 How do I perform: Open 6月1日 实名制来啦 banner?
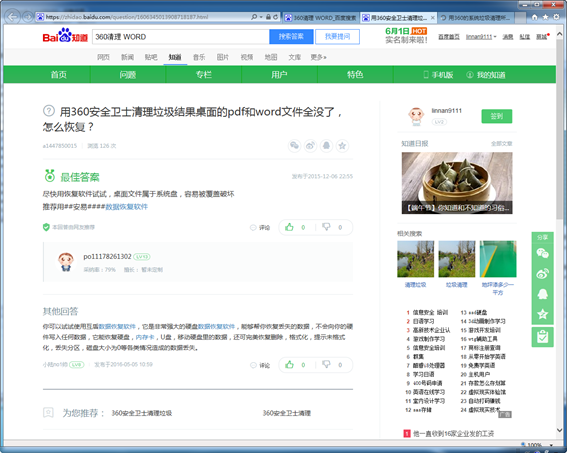coord(406,35)
